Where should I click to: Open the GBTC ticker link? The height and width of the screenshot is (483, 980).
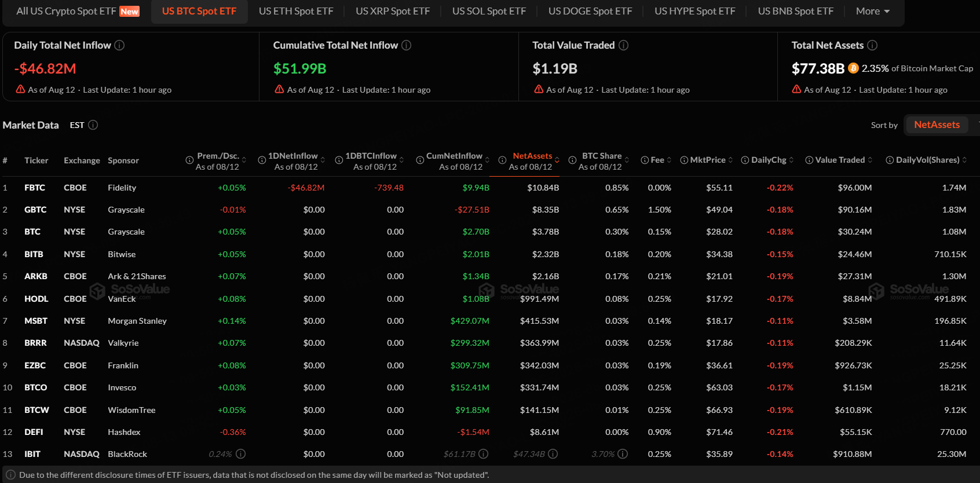(x=35, y=210)
